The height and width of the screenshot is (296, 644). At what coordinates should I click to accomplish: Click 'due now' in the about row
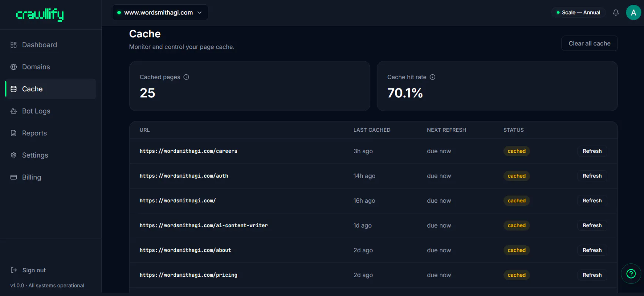click(x=439, y=250)
